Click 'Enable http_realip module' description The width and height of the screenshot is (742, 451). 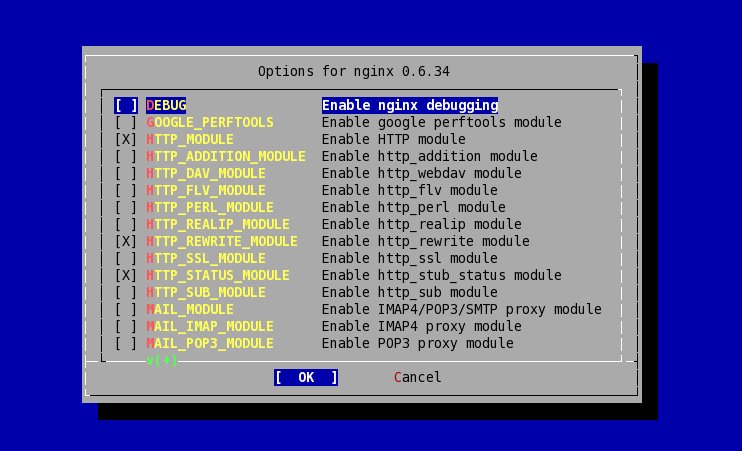click(x=422, y=224)
